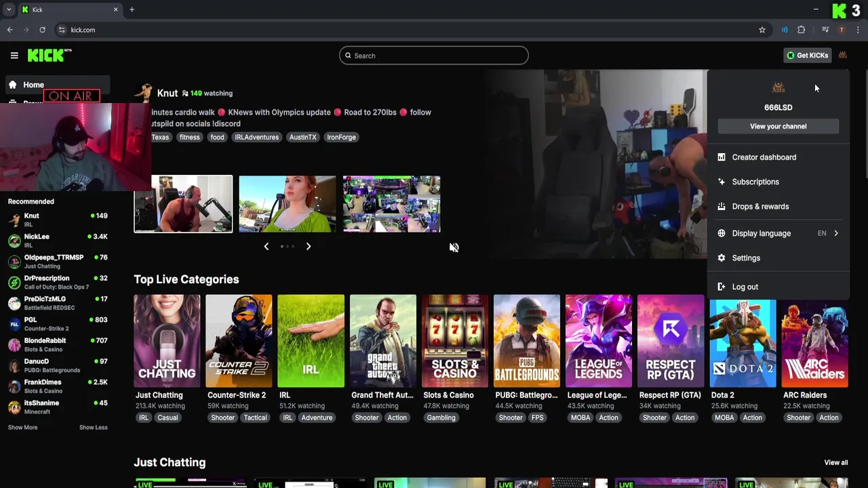Click NickLee in Recommended list

click(x=58, y=241)
